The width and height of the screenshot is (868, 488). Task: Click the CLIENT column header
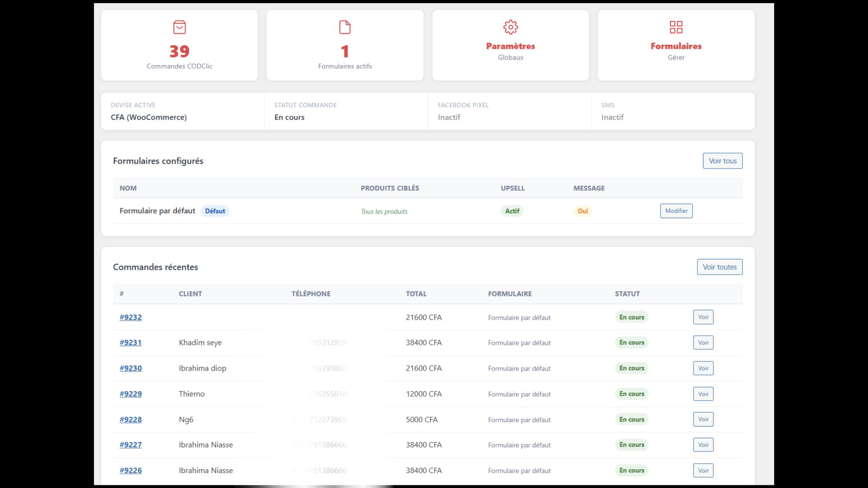[x=190, y=293]
